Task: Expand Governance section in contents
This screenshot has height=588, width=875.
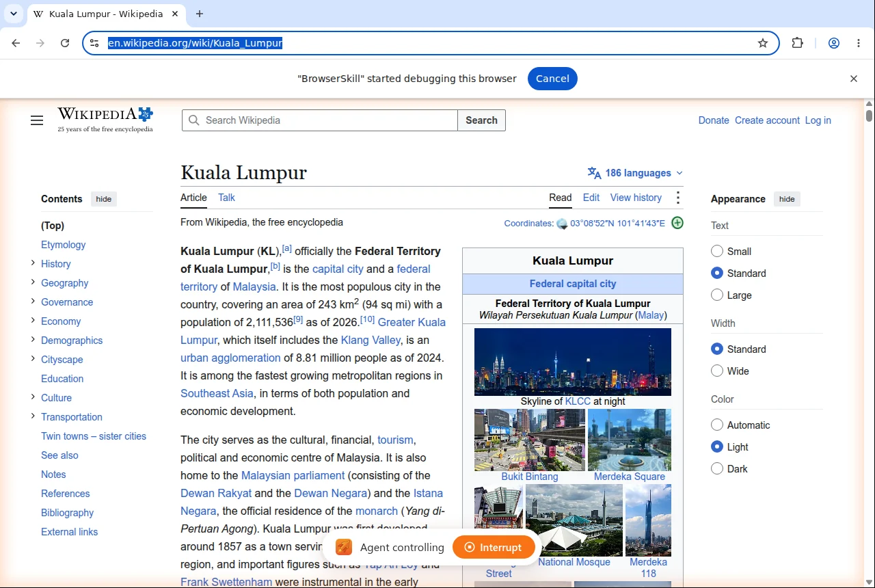Action: click(32, 302)
